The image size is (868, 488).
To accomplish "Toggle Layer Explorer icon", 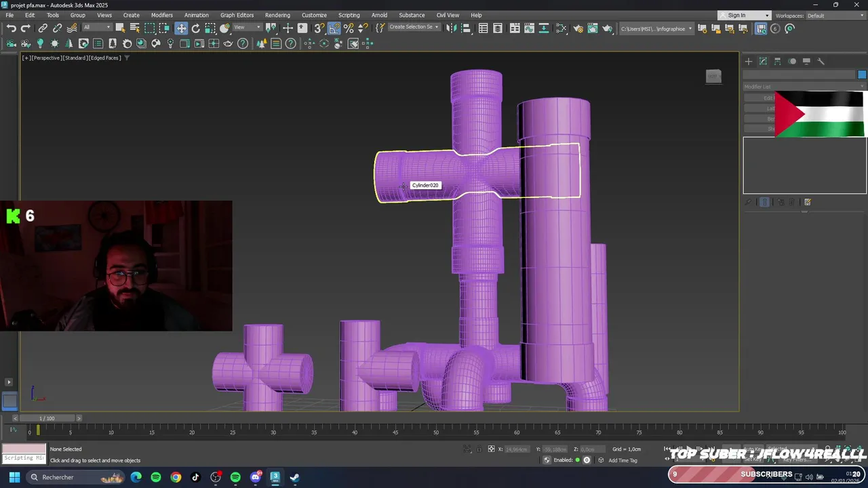I will [x=498, y=28].
